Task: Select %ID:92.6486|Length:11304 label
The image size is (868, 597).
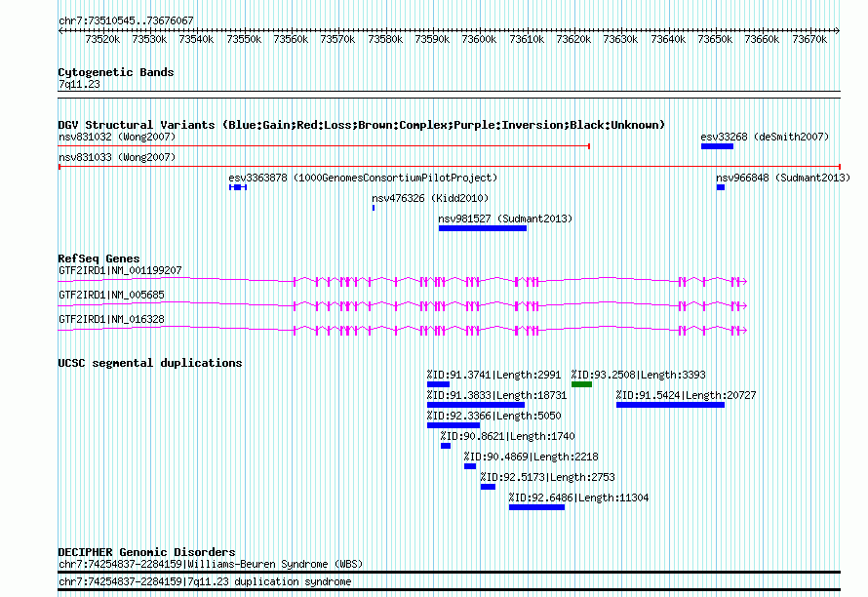Action: (x=578, y=497)
